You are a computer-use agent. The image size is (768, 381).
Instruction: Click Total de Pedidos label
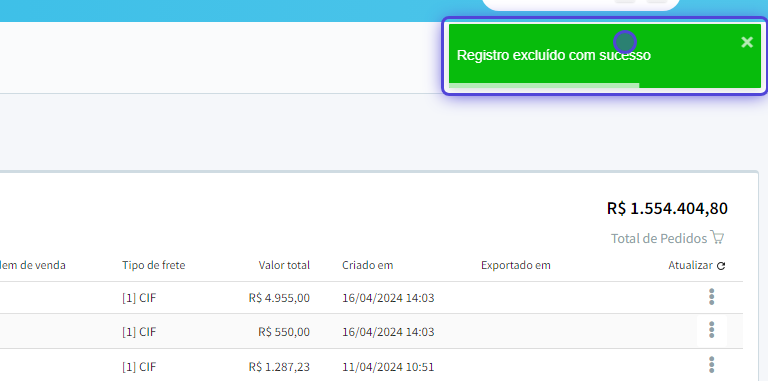(659, 238)
